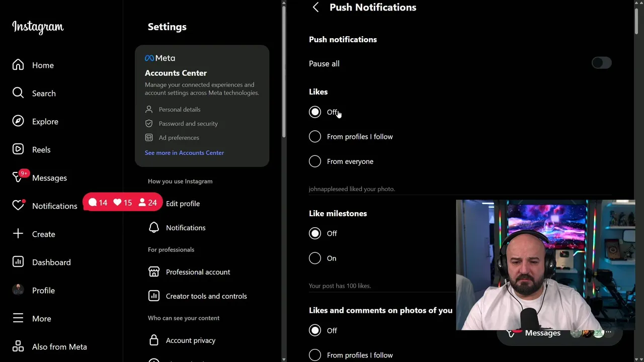The image size is (644, 362).
Task: Click 'Your post has 100 likes.' text
Action: tap(340, 286)
